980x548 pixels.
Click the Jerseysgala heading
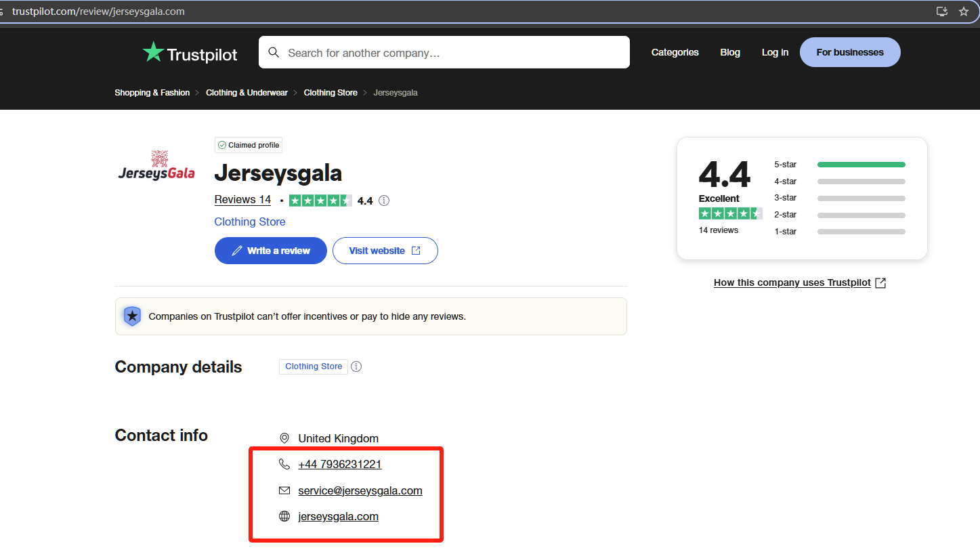click(x=278, y=173)
